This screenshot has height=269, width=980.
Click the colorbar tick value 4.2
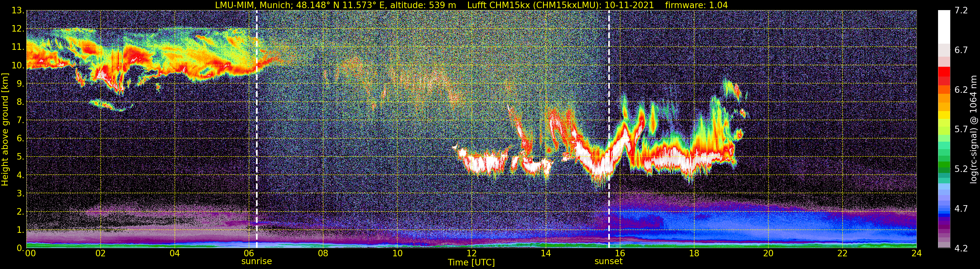(961, 248)
